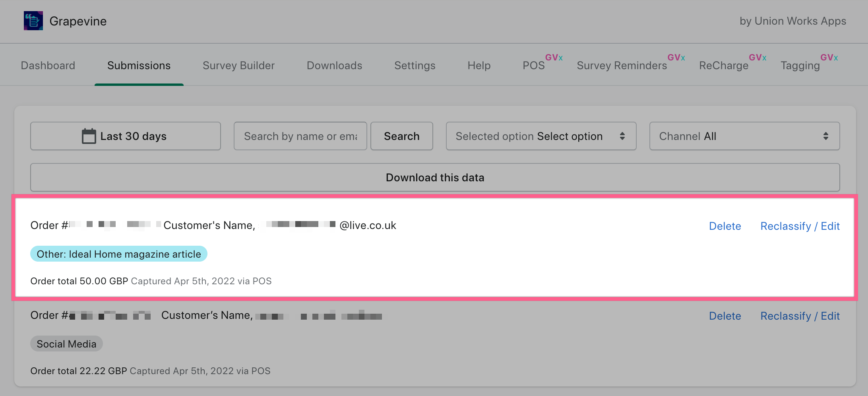The height and width of the screenshot is (396, 868).
Task: Click the GVx badge next to POS
Action: (554, 58)
